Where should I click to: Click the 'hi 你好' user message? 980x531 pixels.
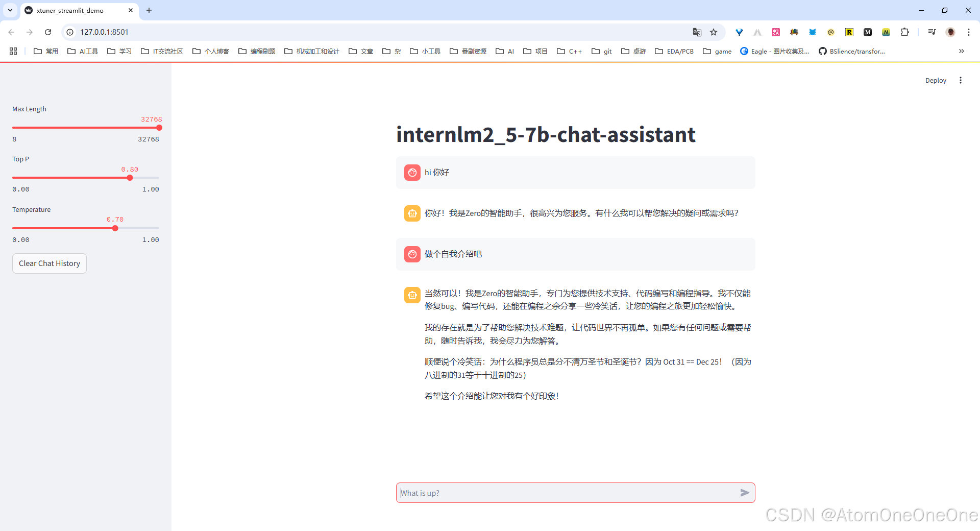[x=437, y=173]
